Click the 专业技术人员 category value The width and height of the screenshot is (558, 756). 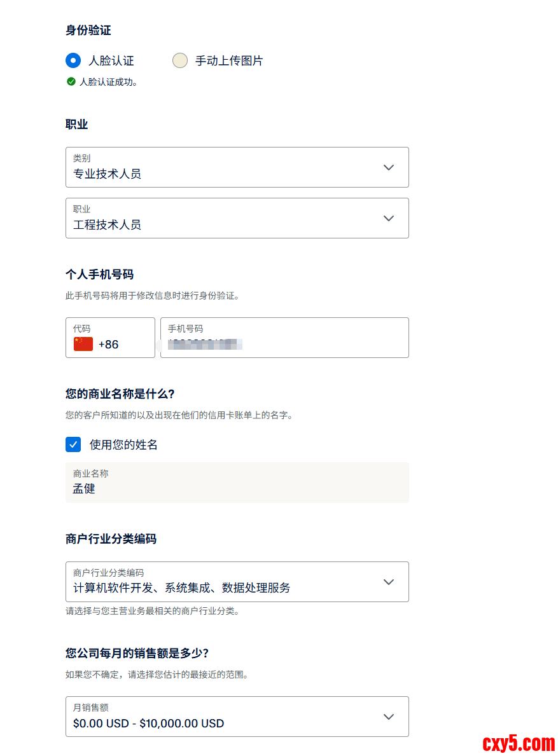[107, 174]
